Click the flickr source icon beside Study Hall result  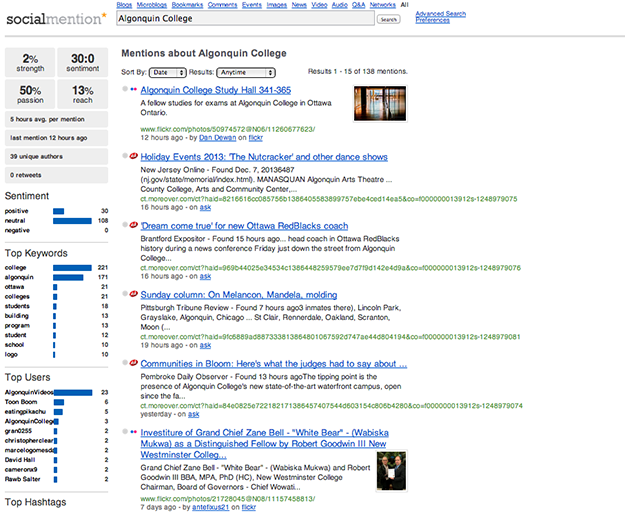point(134,89)
